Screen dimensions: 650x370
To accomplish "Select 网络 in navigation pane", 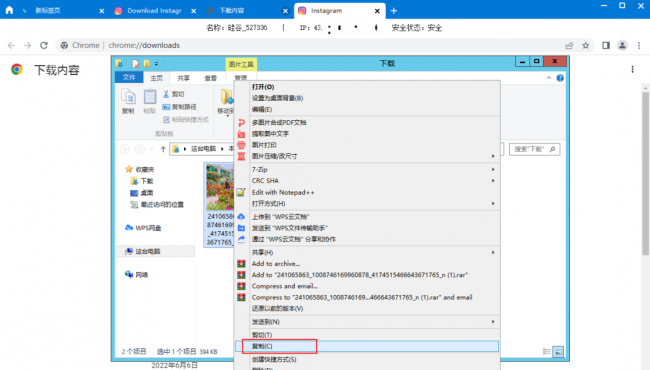I will click(136, 275).
